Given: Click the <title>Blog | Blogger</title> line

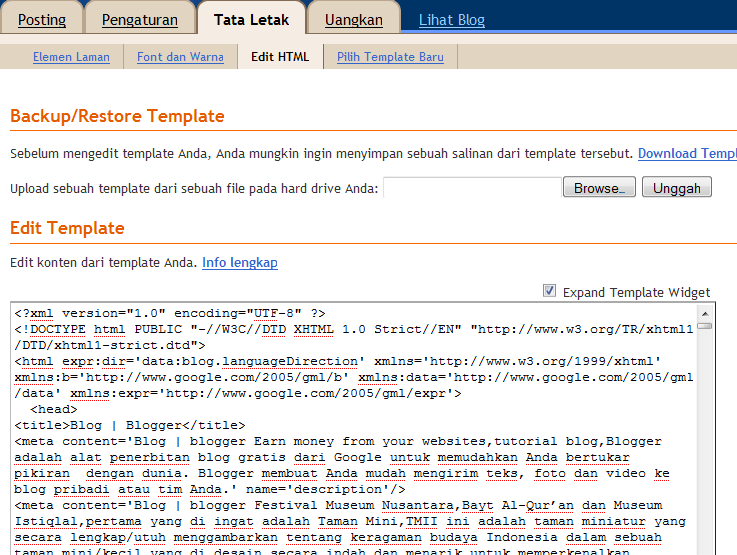Looking at the screenshot, I should point(130,425).
